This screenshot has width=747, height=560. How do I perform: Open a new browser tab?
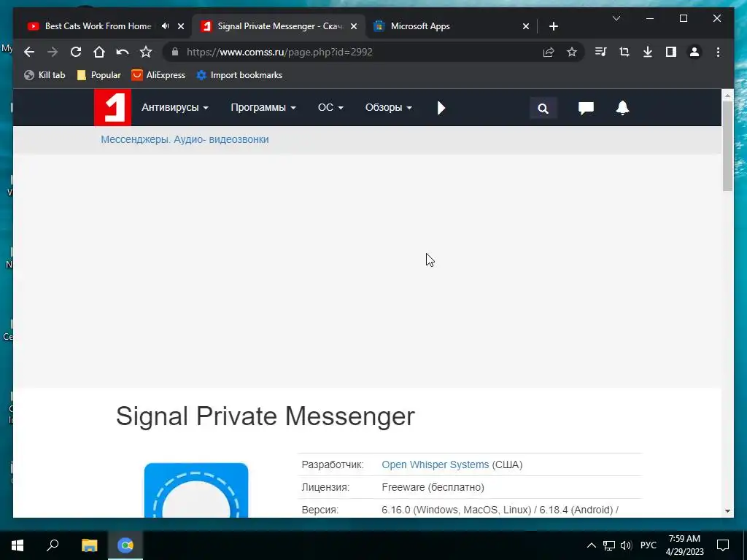click(554, 26)
